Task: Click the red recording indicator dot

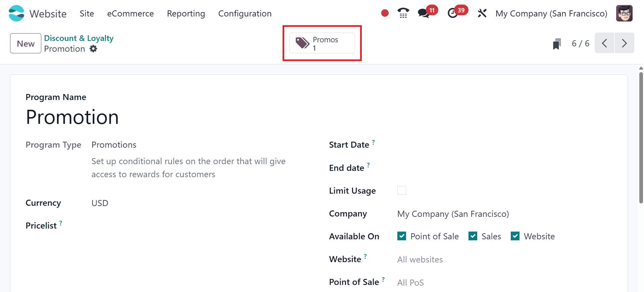Action: click(385, 13)
